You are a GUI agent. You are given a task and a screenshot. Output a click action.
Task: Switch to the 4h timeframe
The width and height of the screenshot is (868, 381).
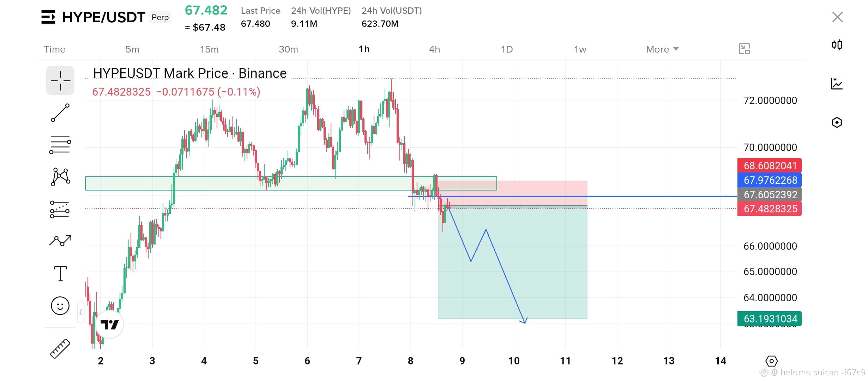pyautogui.click(x=435, y=49)
